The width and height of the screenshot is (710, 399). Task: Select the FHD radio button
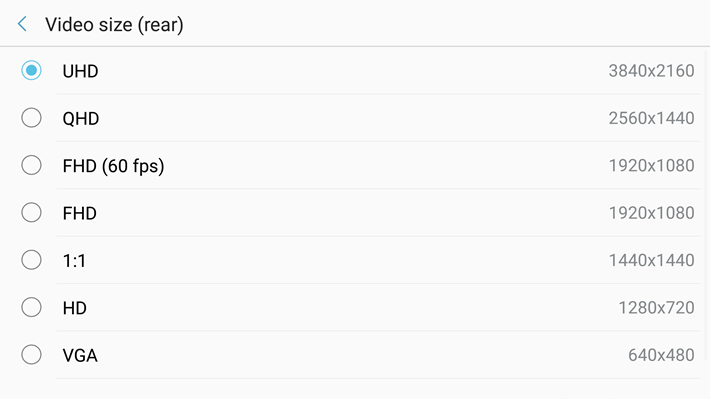coord(31,212)
